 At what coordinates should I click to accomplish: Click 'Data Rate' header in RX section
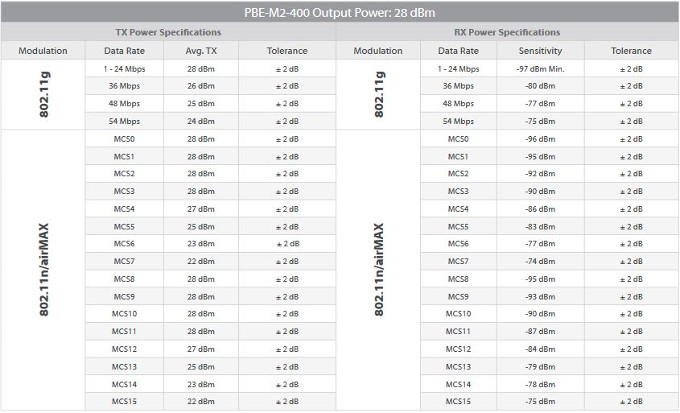pos(458,51)
